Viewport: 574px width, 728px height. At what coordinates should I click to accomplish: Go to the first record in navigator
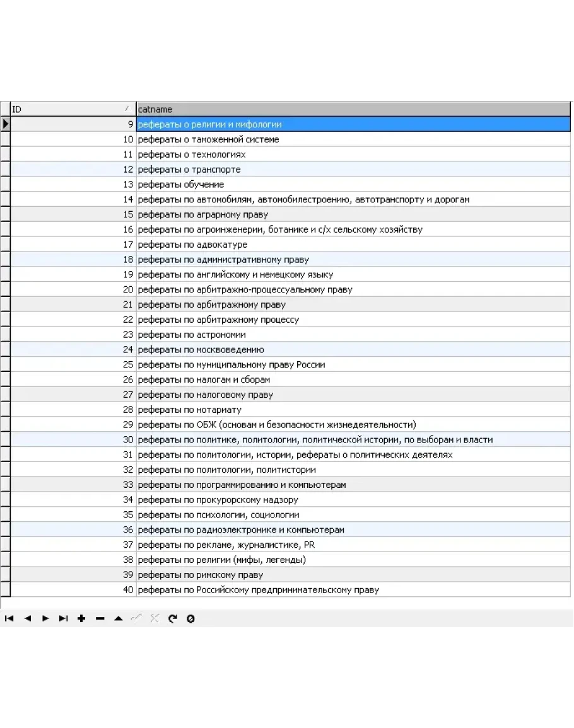coord(9,618)
